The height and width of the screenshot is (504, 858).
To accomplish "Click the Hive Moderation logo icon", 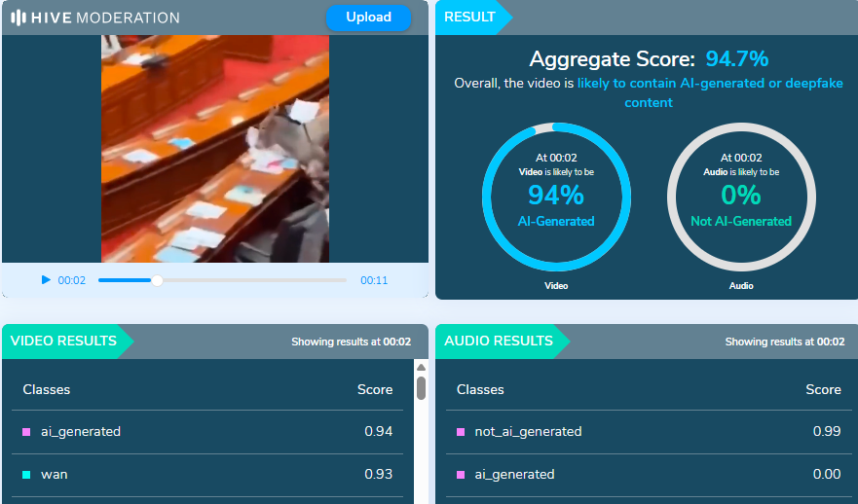I will click(19, 18).
